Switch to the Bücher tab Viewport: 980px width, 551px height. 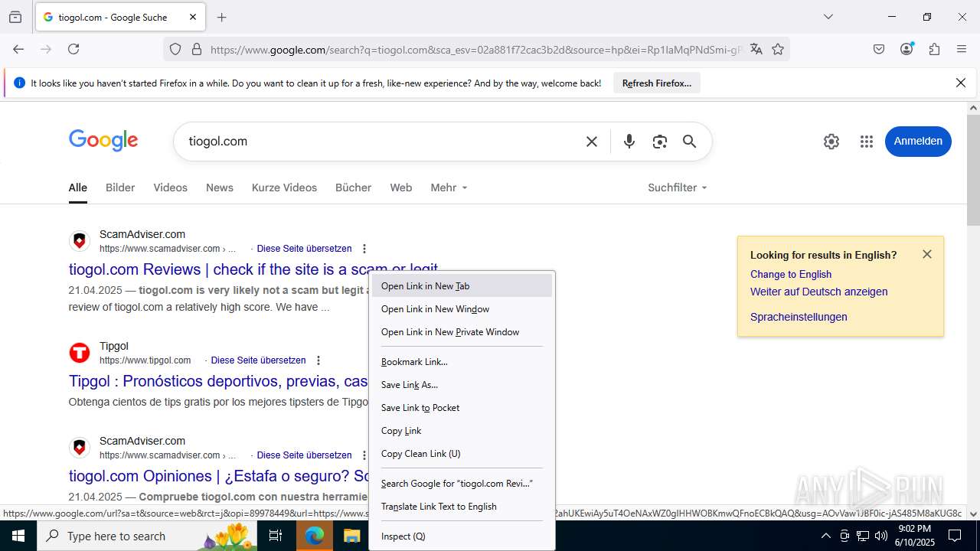tap(353, 187)
